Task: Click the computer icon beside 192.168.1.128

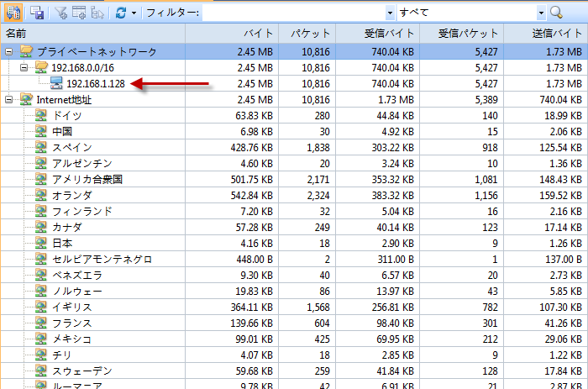Action: [56, 83]
